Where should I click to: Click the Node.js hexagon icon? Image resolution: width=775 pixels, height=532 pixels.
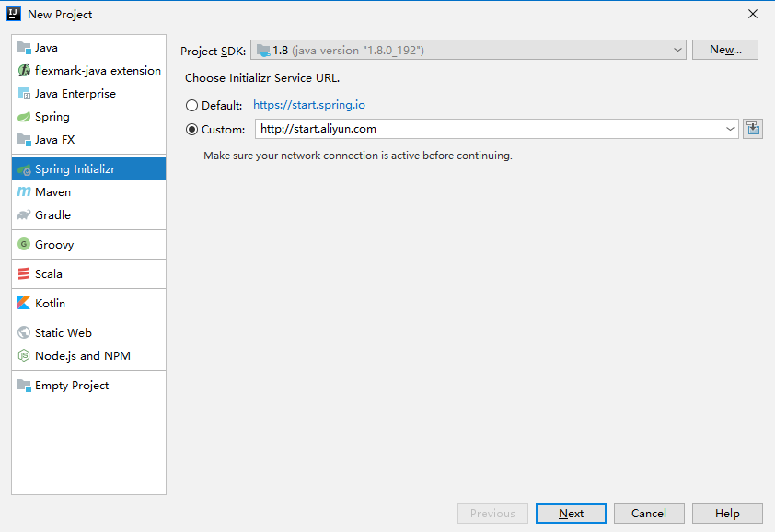click(24, 355)
